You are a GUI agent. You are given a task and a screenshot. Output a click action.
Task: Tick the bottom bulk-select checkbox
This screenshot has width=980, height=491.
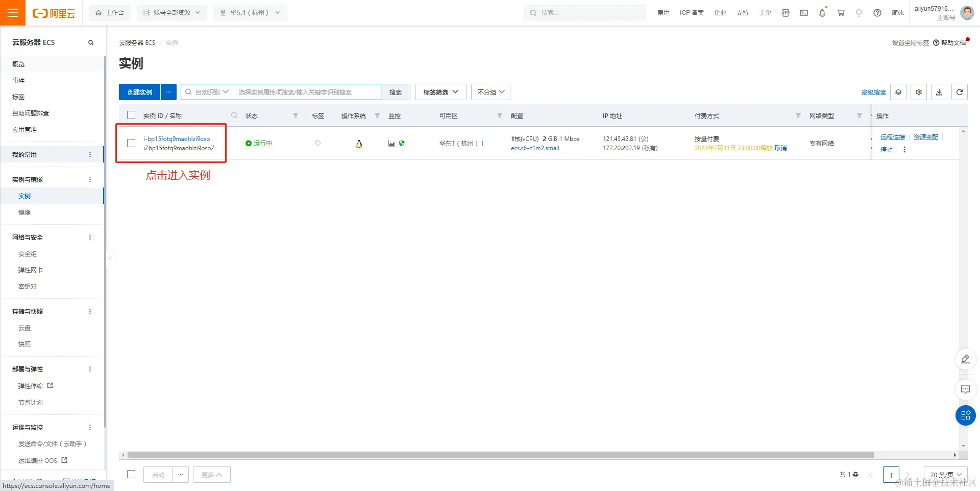[x=131, y=474]
